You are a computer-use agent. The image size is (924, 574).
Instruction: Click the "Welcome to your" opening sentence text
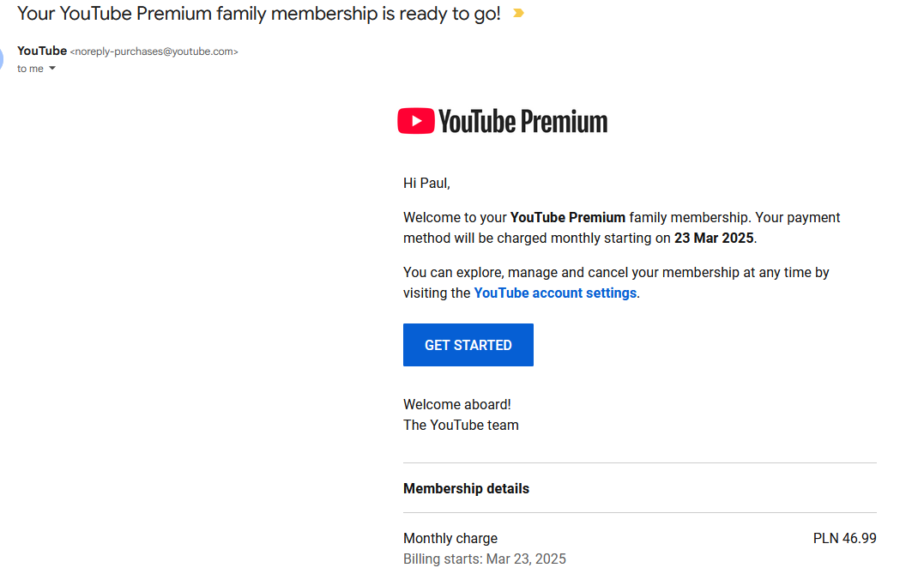pos(455,217)
